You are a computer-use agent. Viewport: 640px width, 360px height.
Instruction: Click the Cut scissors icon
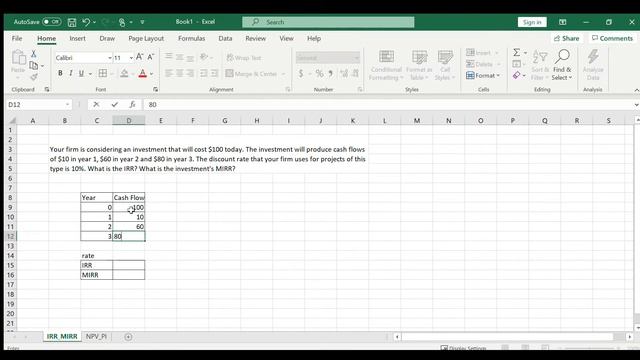coord(33,54)
